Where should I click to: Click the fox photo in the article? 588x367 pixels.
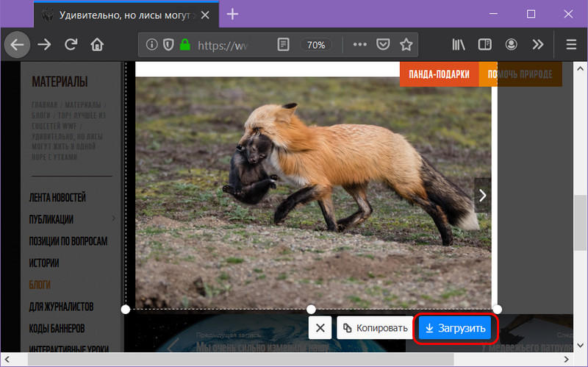pos(313,193)
